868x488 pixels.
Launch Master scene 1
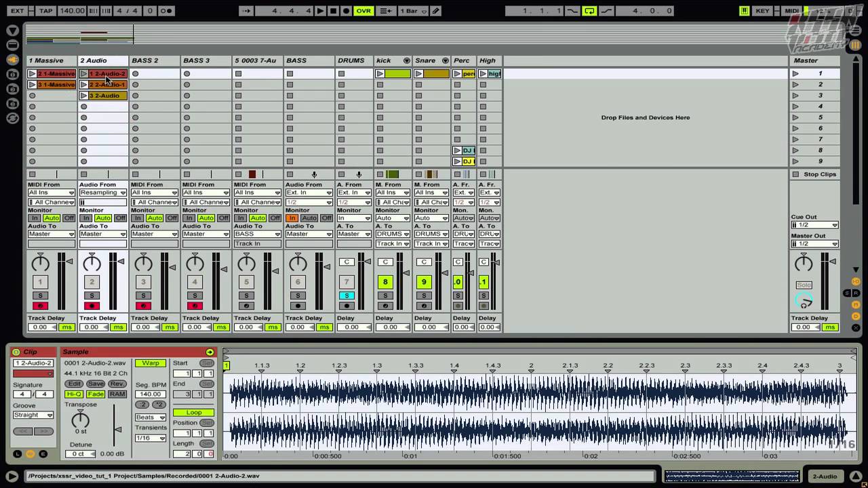pos(795,73)
